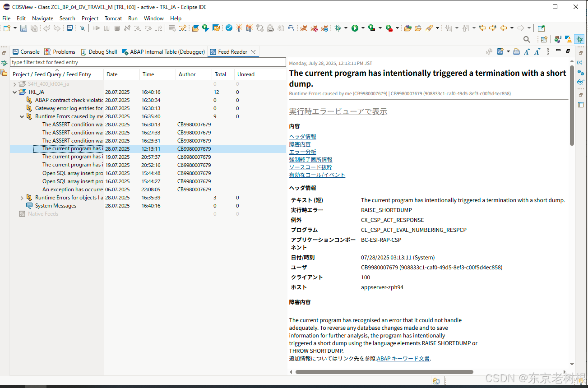This screenshot has width=588, height=388.
Task: Click the Open Perspective icon
Action: [x=544, y=39]
